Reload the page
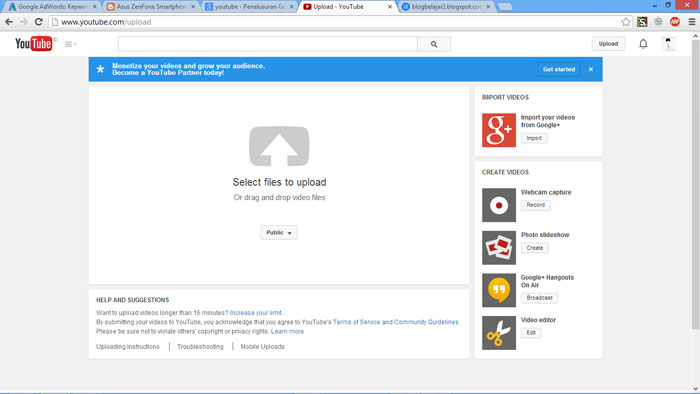 39,22
